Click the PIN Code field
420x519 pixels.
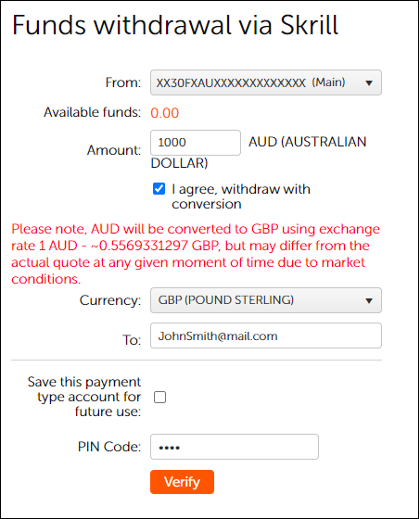(x=235, y=447)
